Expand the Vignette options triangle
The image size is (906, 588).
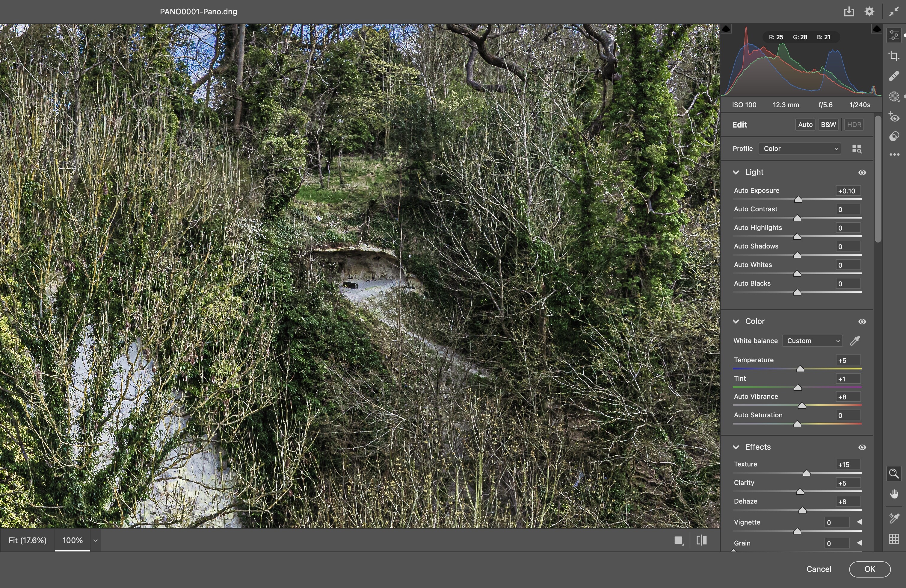[859, 522]
